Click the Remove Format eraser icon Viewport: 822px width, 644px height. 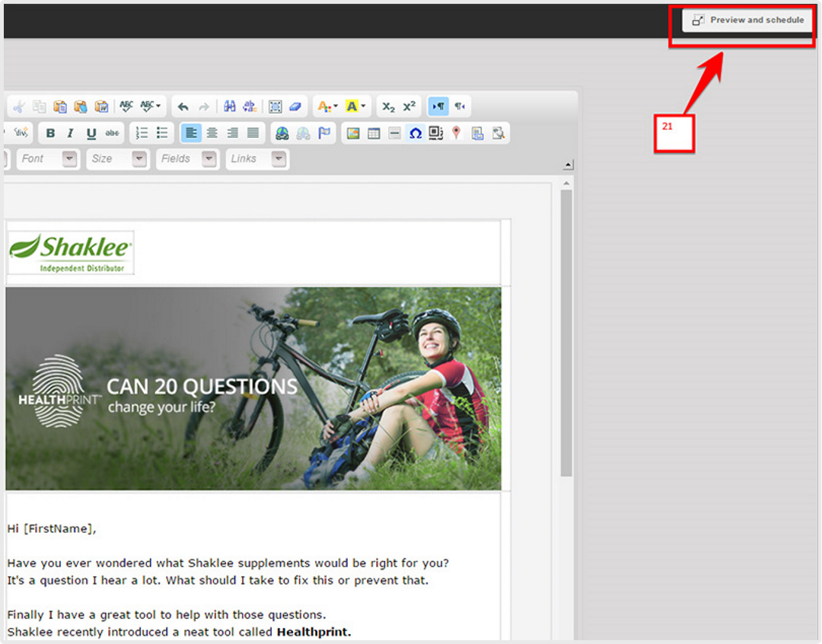(295, 107)
